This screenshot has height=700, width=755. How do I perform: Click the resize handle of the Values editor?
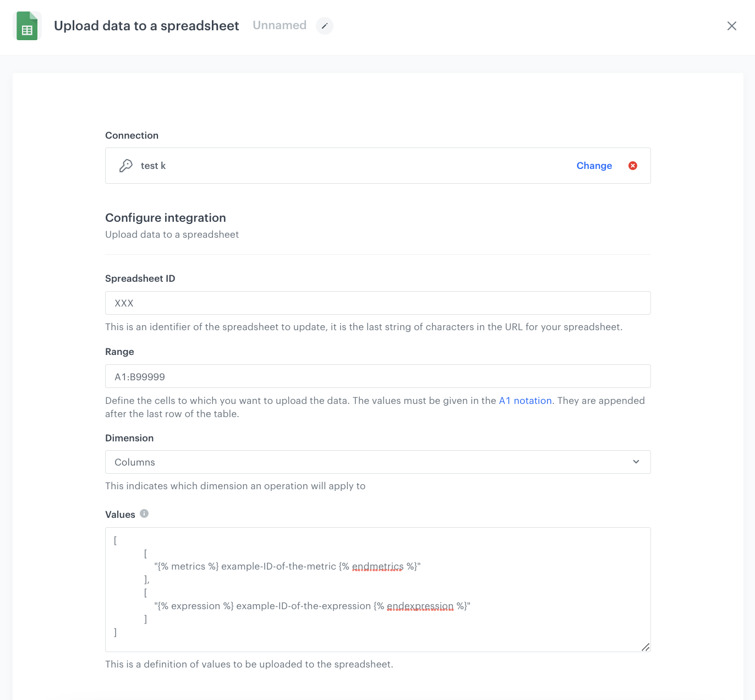(645, 648)
